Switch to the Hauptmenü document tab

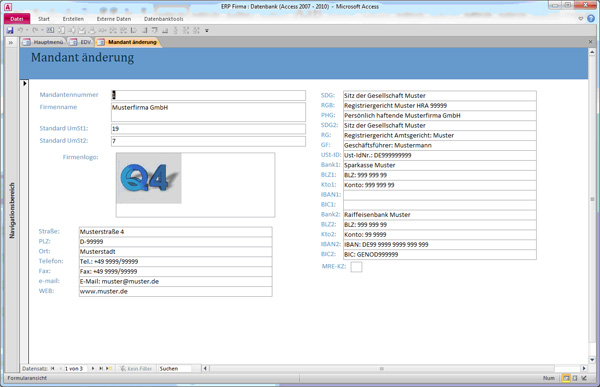click(44, 42)
